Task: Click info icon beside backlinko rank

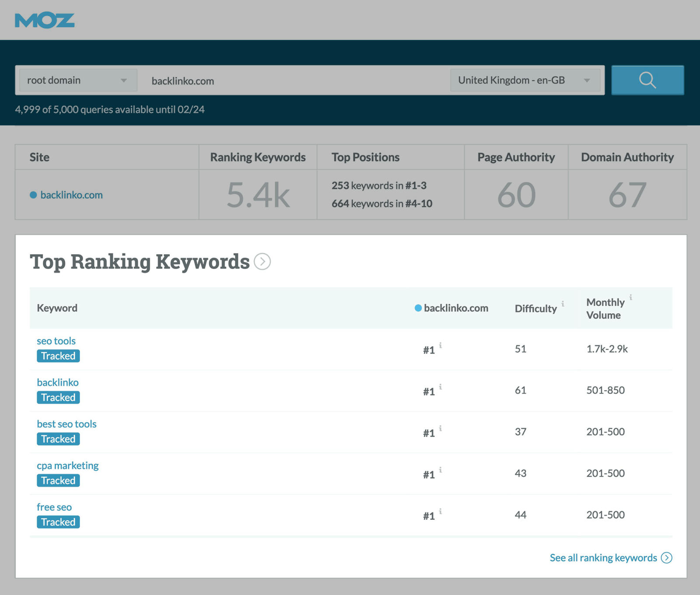Action: [441, 387]
